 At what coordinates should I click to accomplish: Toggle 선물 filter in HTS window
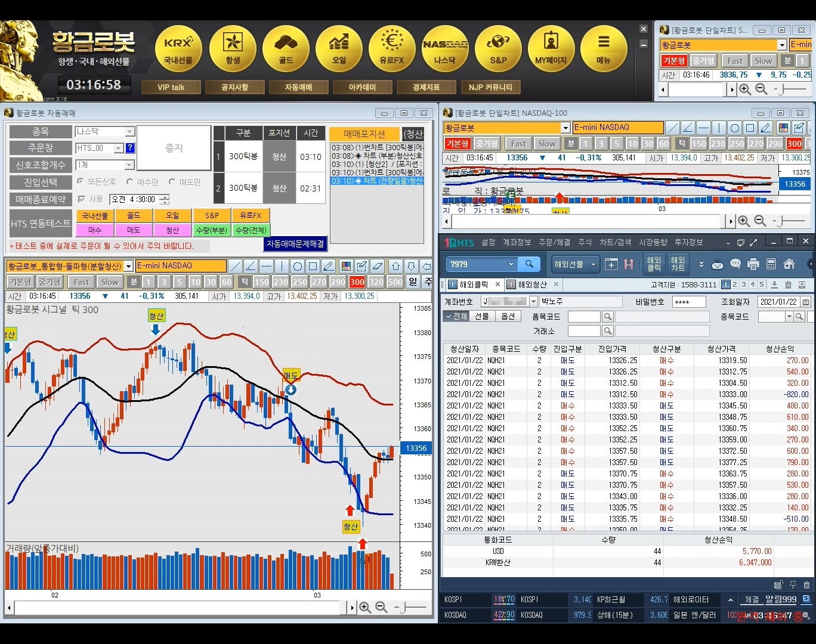(482, 317)
